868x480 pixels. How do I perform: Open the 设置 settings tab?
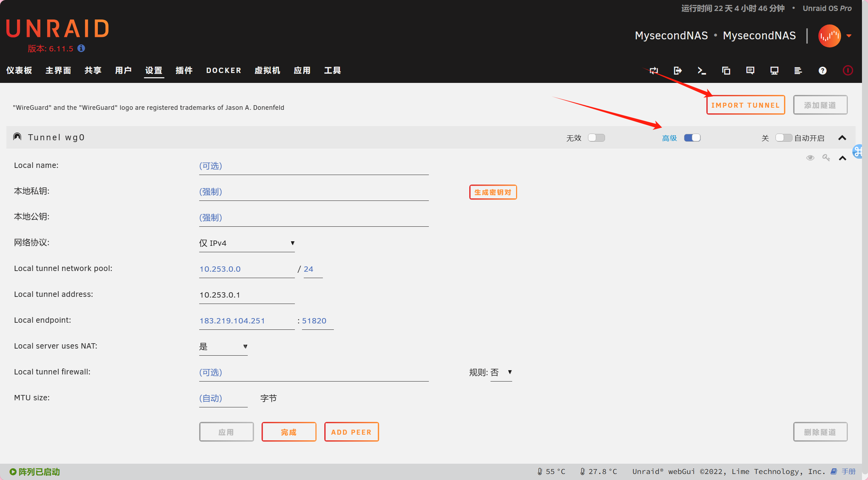click(x=154, y=70)
